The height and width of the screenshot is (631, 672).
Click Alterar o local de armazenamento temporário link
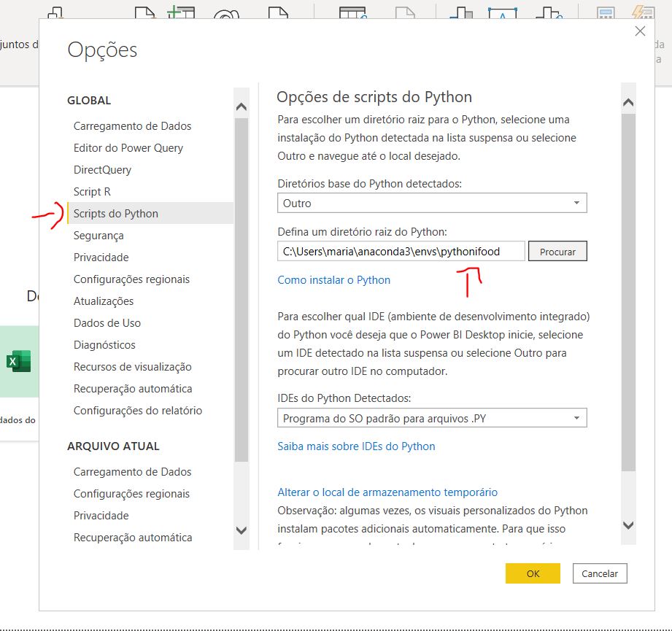point(387,492)
